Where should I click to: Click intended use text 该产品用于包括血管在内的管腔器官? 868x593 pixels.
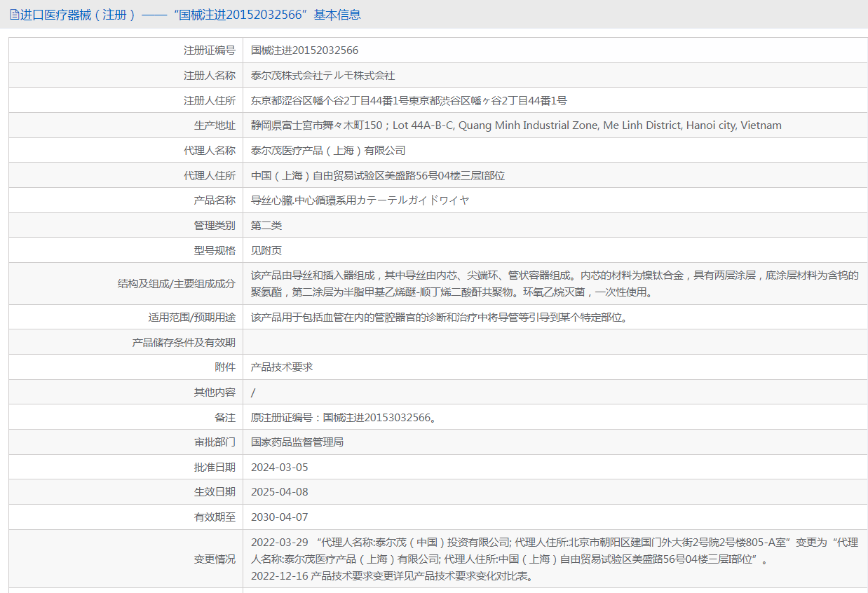click(439, 317)
